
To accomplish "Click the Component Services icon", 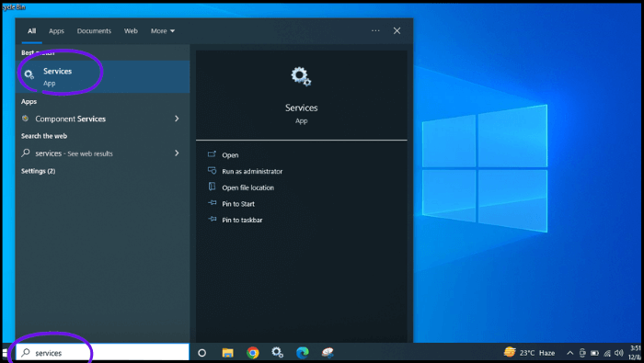I will point(26,119).
